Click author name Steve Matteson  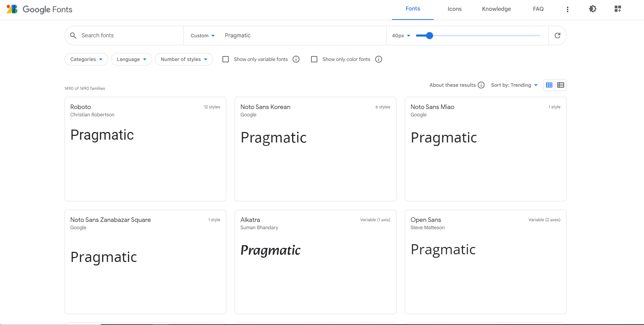point(427,227)
